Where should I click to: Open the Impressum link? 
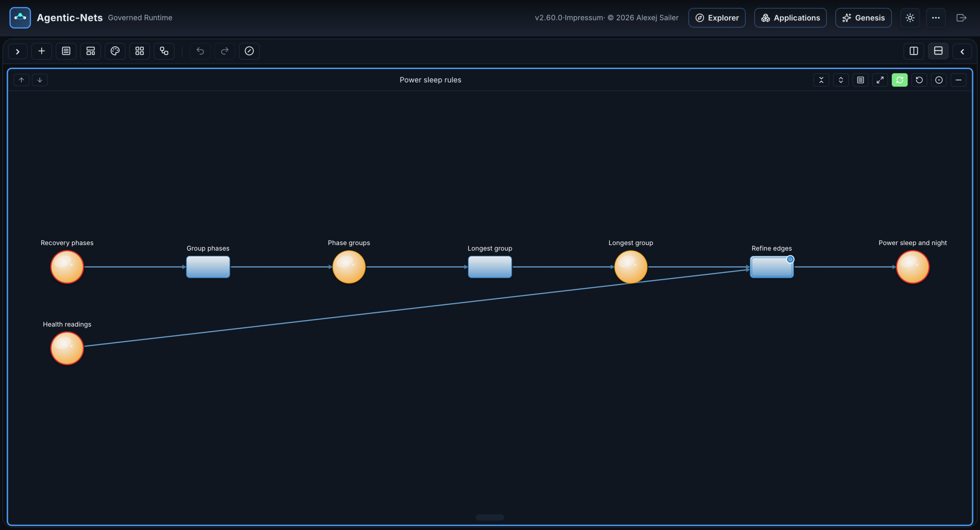(584, 18)
